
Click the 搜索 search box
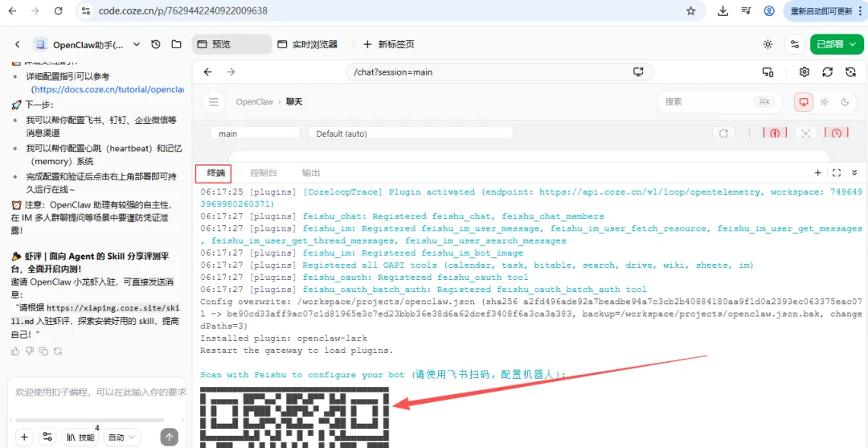coord(719,102)
